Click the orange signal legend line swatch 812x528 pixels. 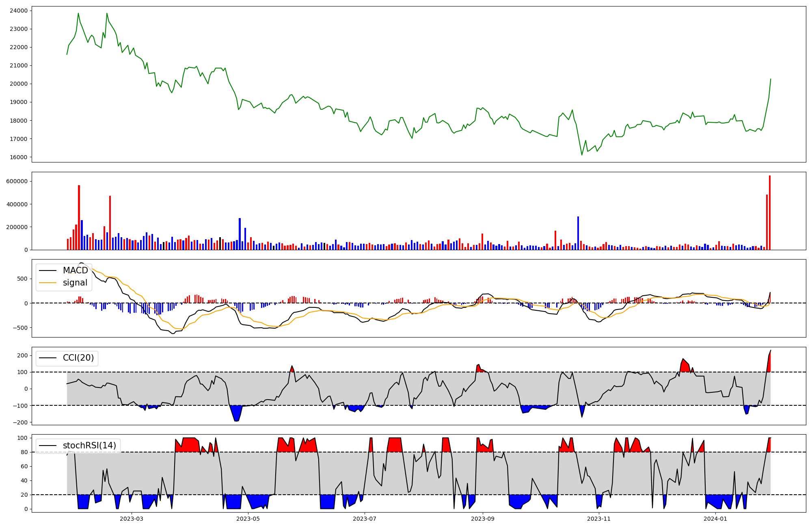48,283
